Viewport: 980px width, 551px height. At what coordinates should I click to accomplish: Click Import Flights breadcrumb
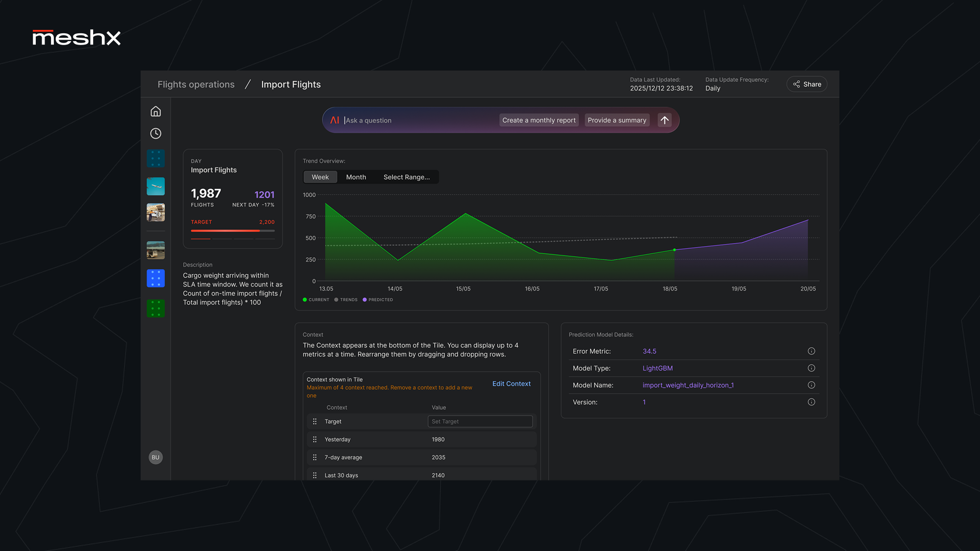click(x=291, y=84)
